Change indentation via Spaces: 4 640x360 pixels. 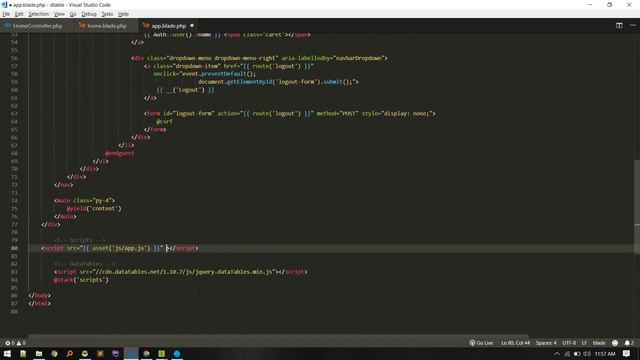point(546,343)
